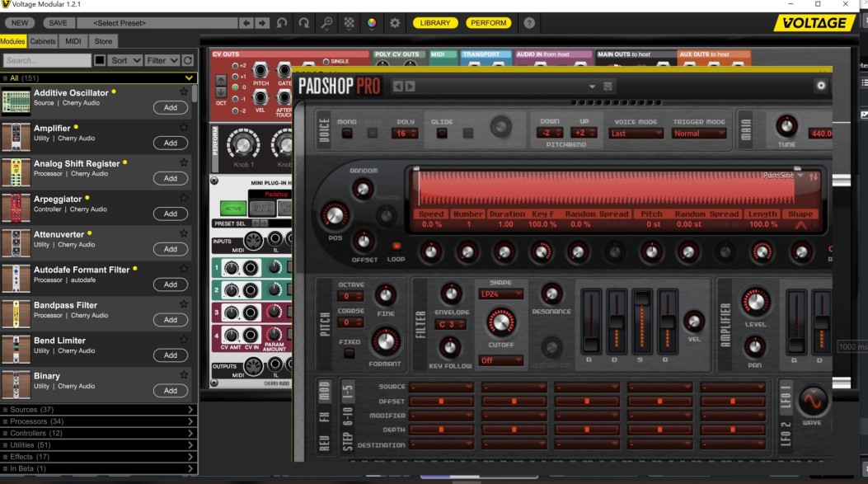Refresh the module list
This screenshot has width=868, height=484.
point(188,60)
